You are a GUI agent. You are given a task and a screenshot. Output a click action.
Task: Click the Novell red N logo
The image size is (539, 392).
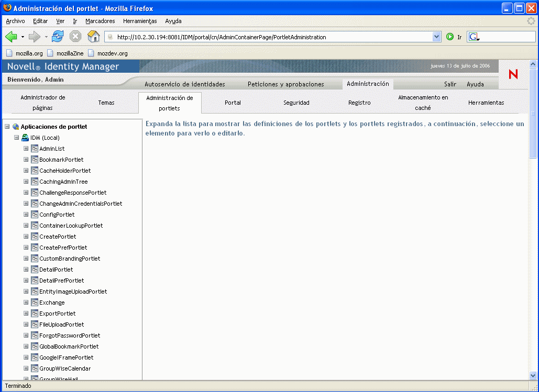[x=513, y=74]
